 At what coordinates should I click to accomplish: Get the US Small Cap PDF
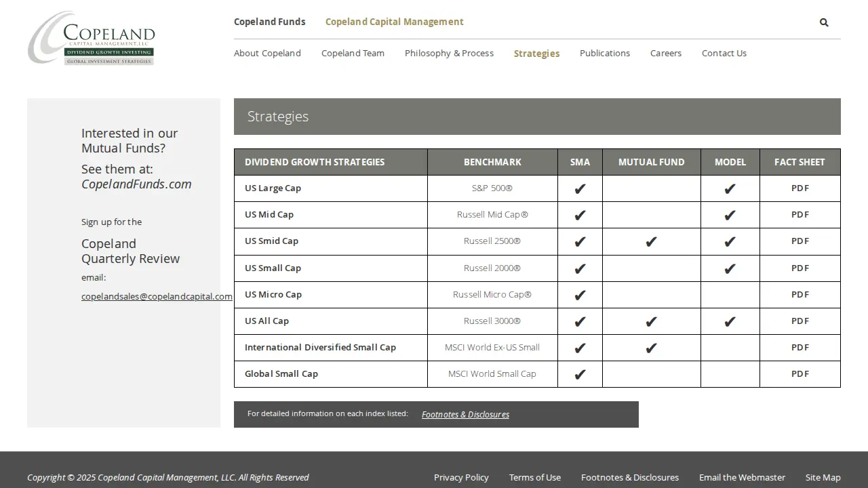800,268
